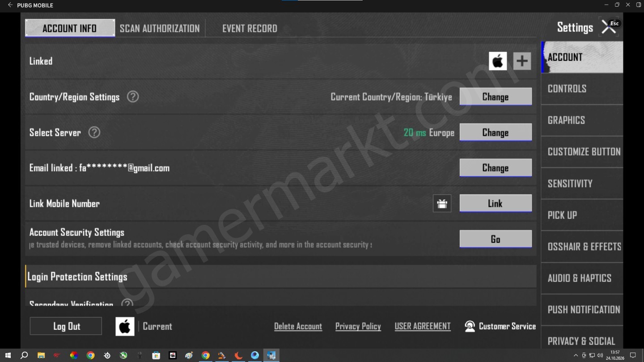
Task: Click the Apple icon beside Current
Action: tap(125, 326)
